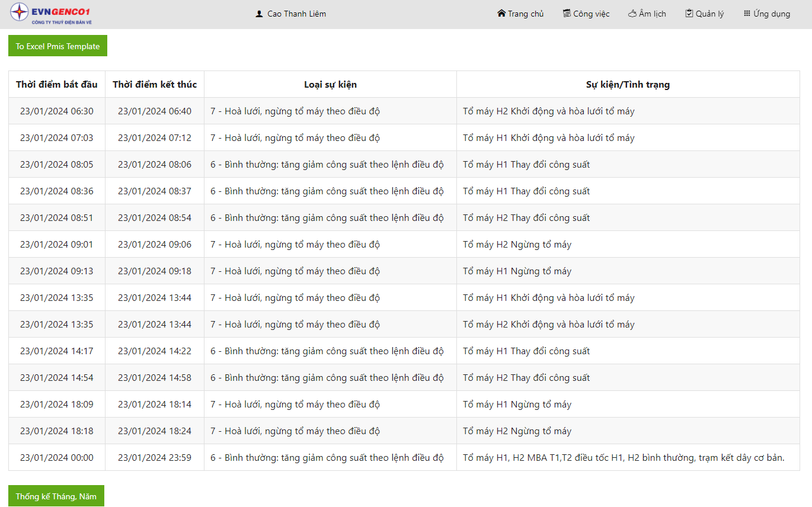812x507 pixels.
Task: Select end time 23/01/2024 18:24 cell
Action: [x=155, y=431]
